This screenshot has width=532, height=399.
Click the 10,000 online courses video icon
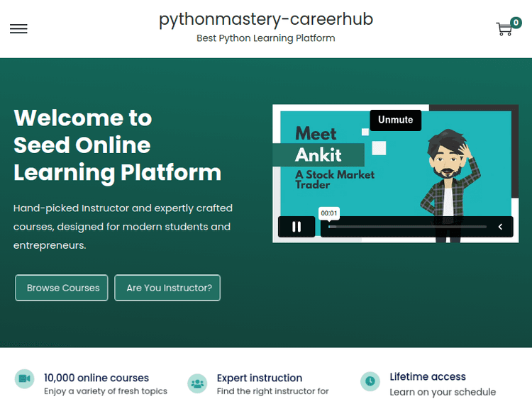(24, 378)
